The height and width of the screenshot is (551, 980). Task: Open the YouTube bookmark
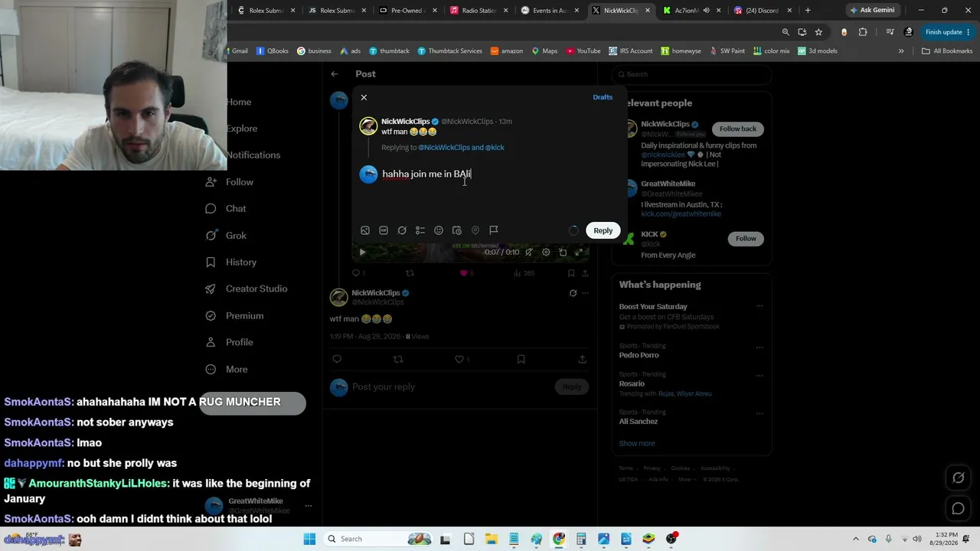583,51
